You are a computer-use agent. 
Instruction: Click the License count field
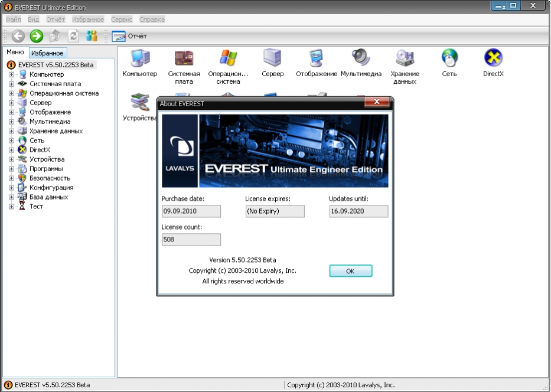[x=191, y=240]
